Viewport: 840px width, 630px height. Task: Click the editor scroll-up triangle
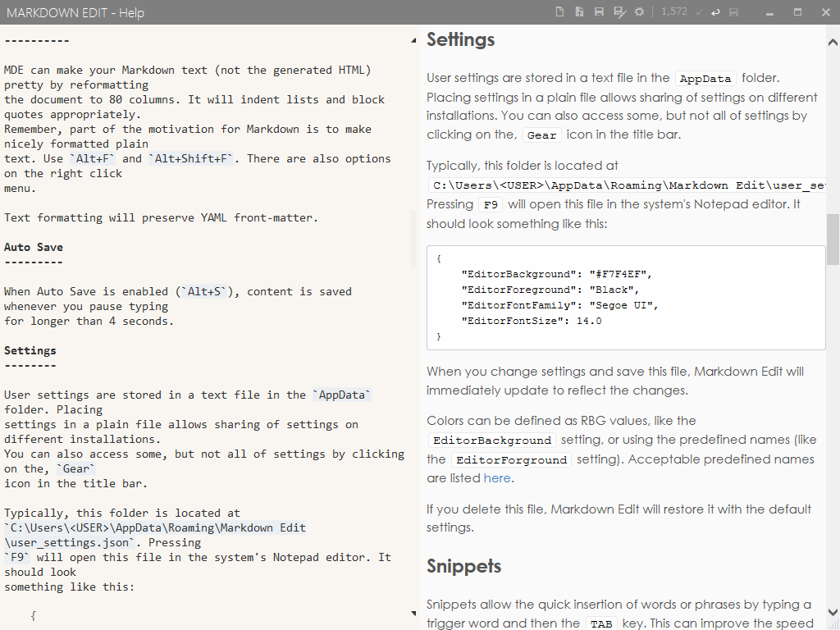(413, 39)
